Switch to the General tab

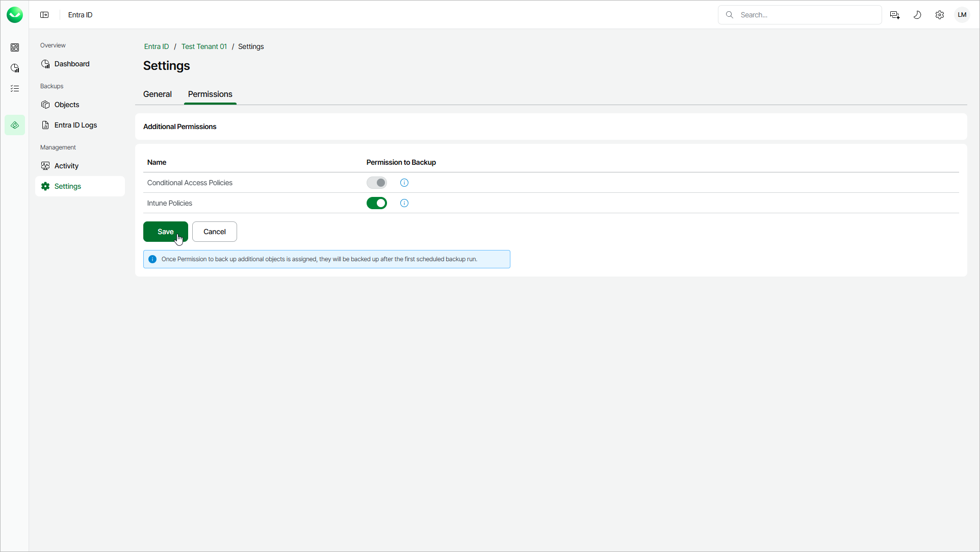158,94
